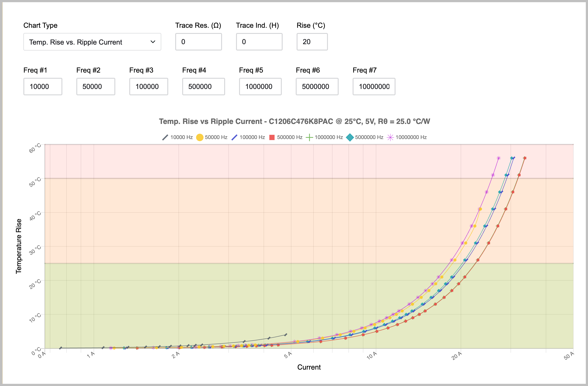
Task: Click the Freq #4 field showing 500000
Action: pos(204,87)
